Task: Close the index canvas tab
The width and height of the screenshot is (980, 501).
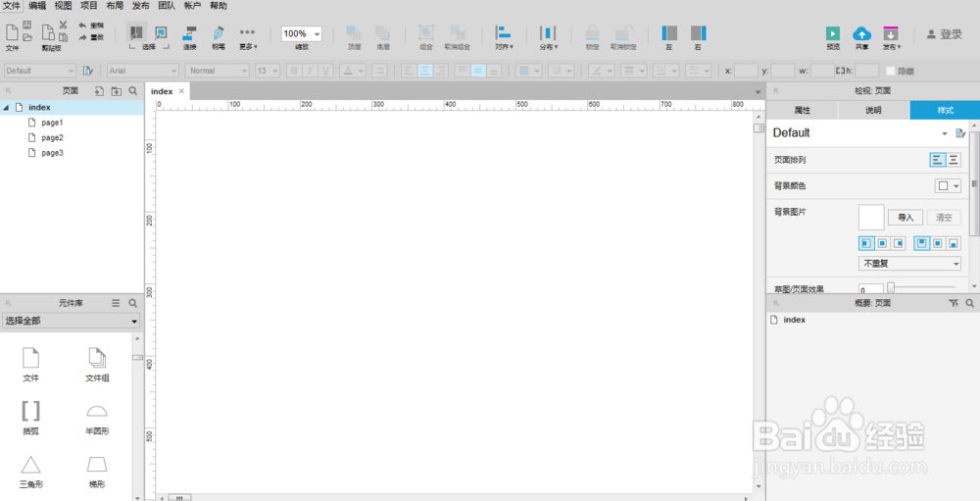Action: click(181, 91)
